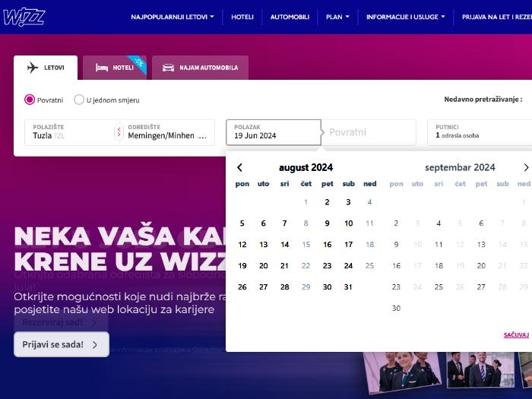This screenshot has width=532, height=399.
Task: Click the Povratni return date field
Action: click(x=369, y=132)
